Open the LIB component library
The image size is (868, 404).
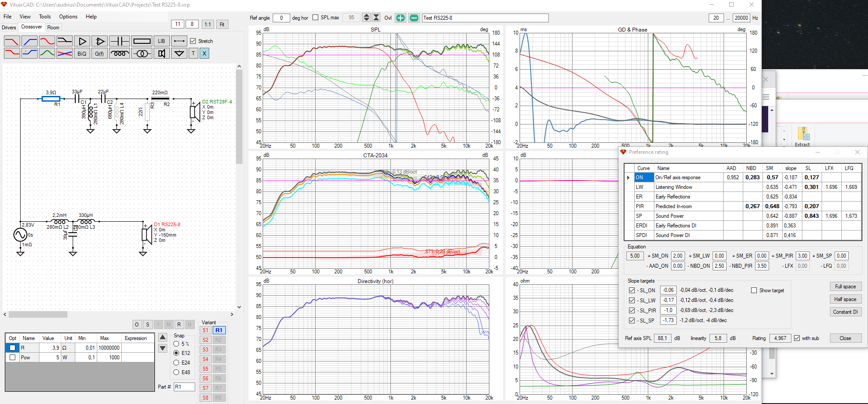click(162, 41)
